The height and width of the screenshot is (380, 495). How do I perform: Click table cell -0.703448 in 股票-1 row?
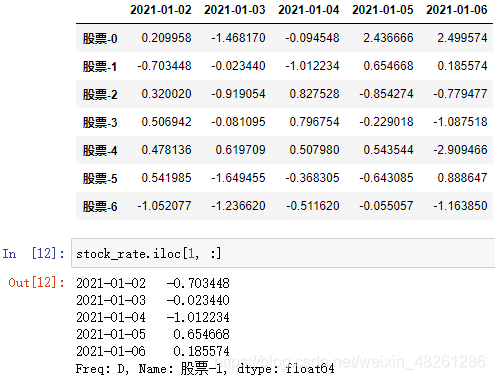coord(164,66)
